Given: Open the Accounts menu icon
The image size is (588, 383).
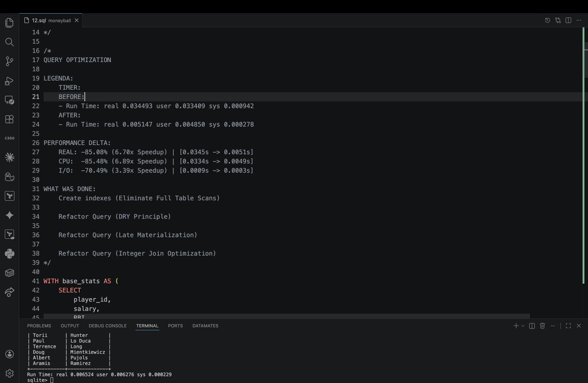Looking at the screenshot, I should [x=9, y=354].
